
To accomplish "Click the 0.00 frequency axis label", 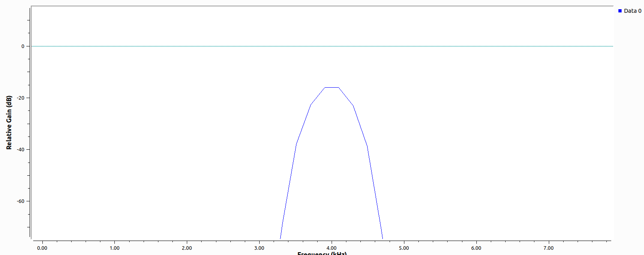I will 42,248.
